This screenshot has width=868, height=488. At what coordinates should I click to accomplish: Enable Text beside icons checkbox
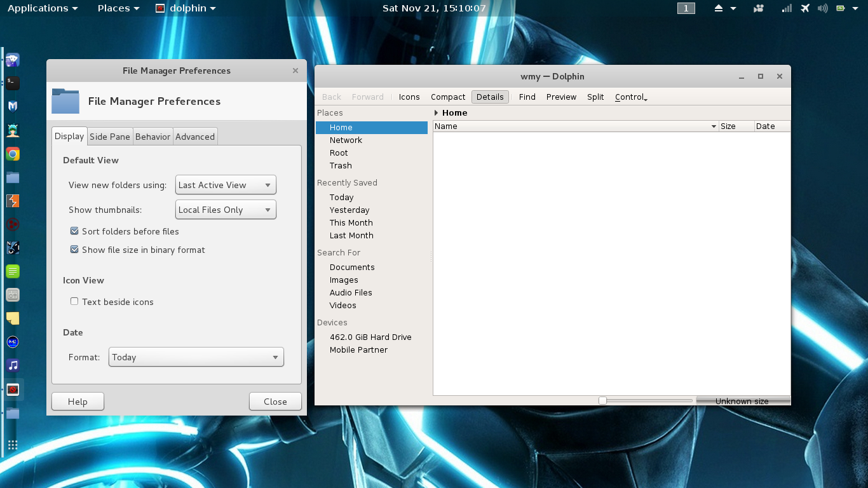pyautogui.click(x=74, y=302)
